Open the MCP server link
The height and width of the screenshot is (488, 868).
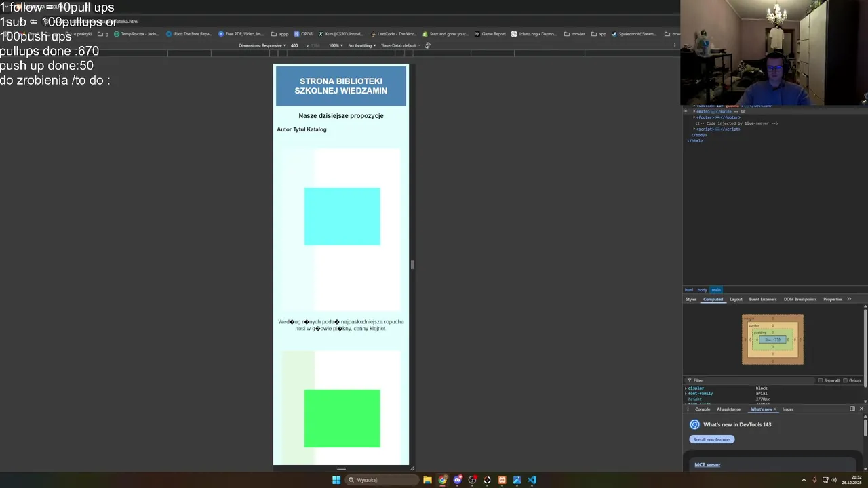[707, 464]
